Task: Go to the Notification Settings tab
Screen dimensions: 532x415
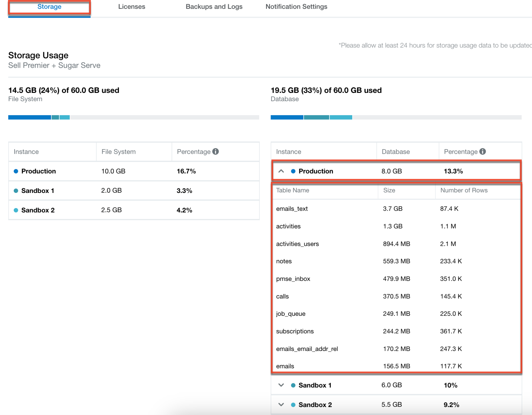Action: (296, 7)
